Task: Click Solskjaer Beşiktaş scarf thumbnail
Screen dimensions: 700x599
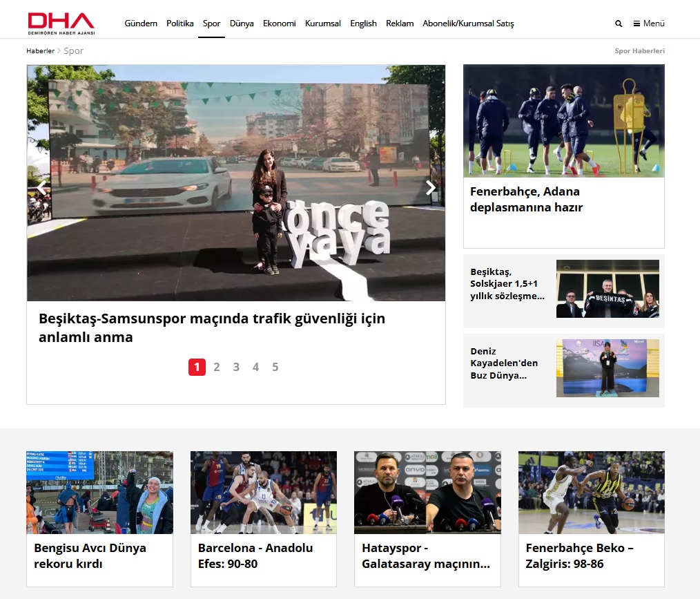Action: click(x=607, y=289)
